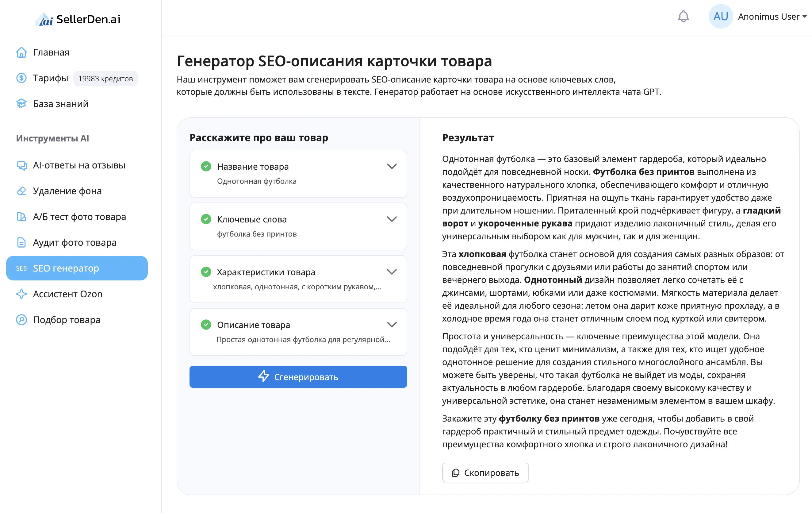Screen dimensions: 812x513
Task: Click bold word хлопковая in result
Action: (x=482, y=254)
